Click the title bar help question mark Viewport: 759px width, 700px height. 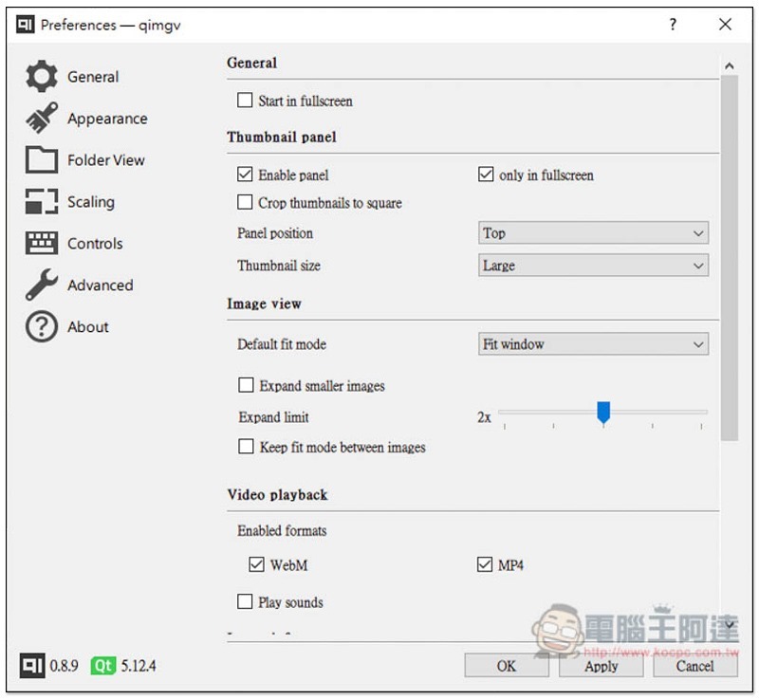click(673, 25)
